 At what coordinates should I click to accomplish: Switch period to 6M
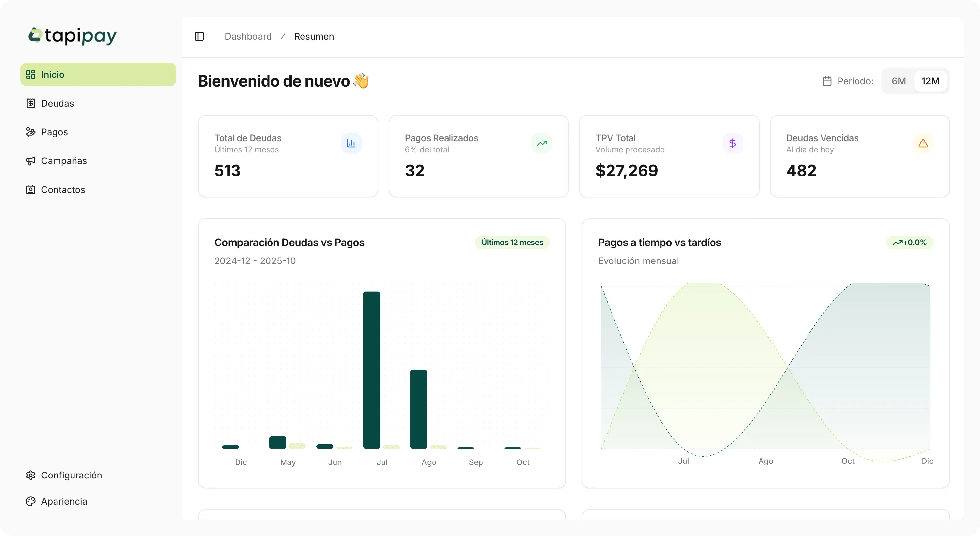899,81
